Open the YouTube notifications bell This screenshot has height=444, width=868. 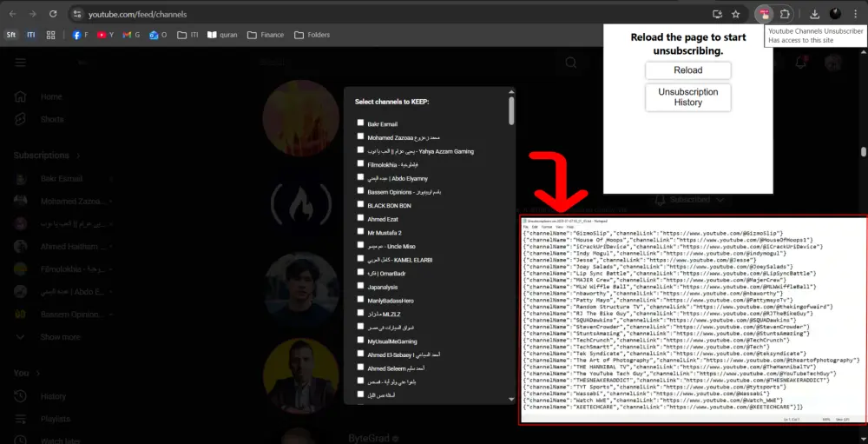click(800, 63)
